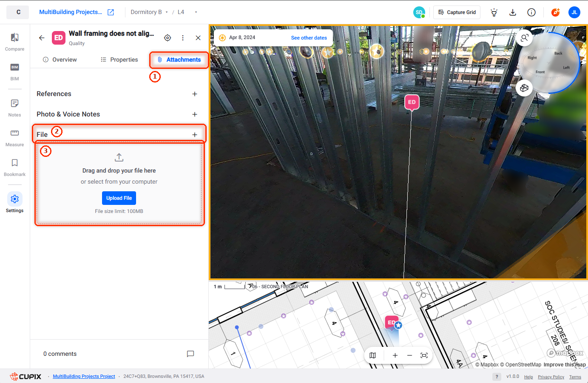Click the SD collaborator avatar
The width and height of the screenshot is (588, 383).
click(x=419, y=12)
